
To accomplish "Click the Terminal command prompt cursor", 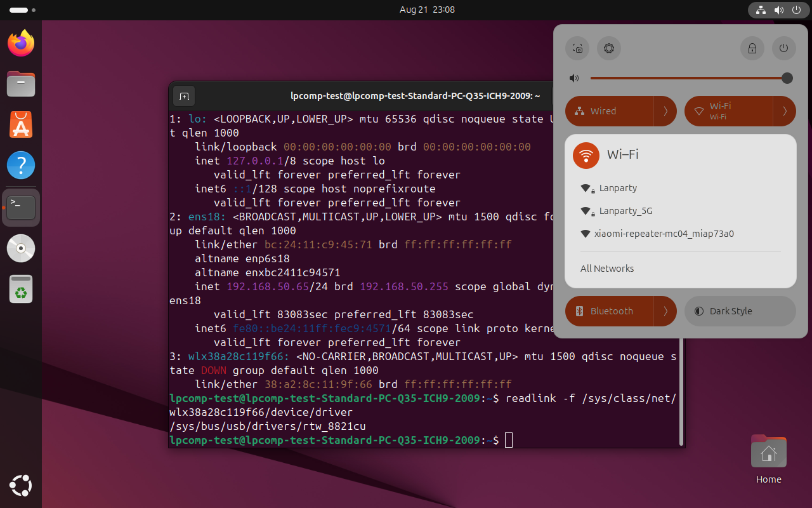I will pyautogui.click(x=509, y=440).
